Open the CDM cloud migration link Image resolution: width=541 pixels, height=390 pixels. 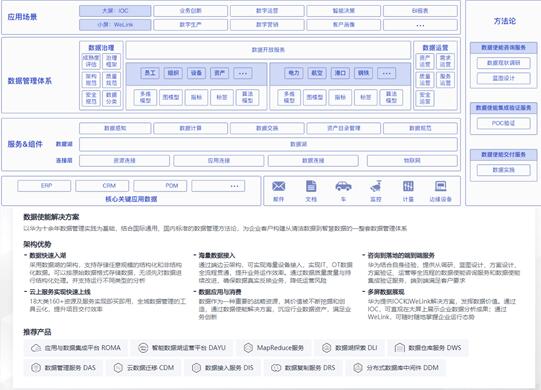143,368
